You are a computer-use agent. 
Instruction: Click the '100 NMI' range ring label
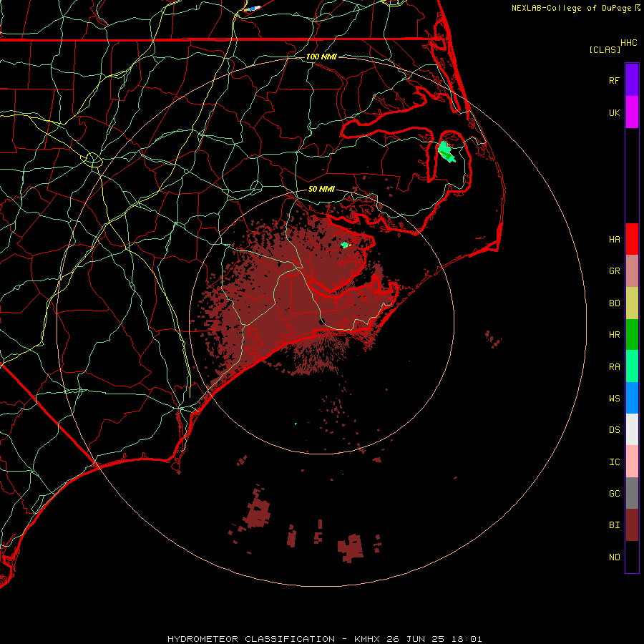click(x=321, y=57)
